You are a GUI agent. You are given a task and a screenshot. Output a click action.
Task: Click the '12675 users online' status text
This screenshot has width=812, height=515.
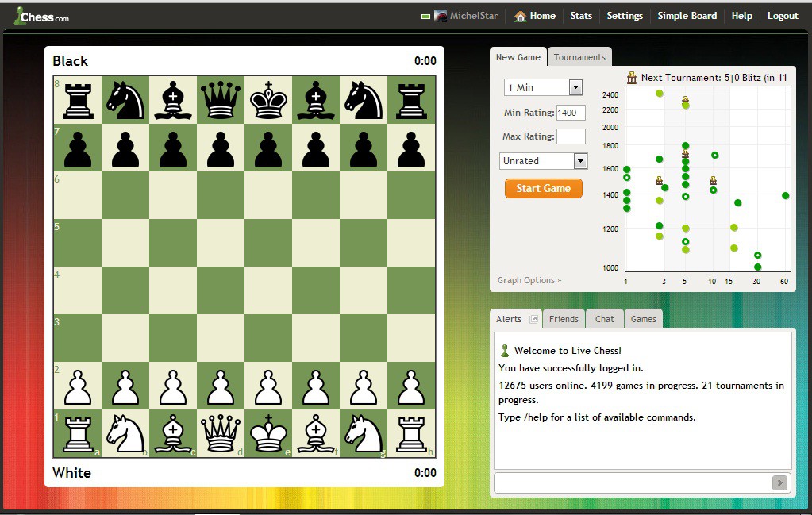coord(541,386)
